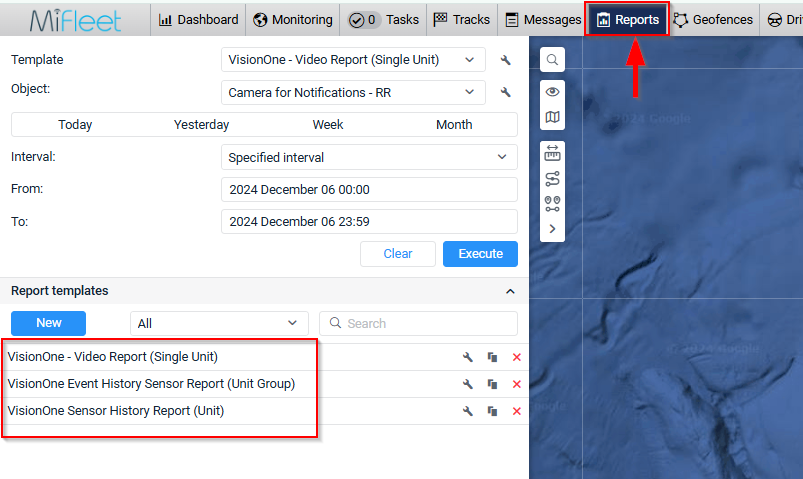Select the Today interval button
The width and height of the screenshot is (803, 479).
[x=75, y=124]
